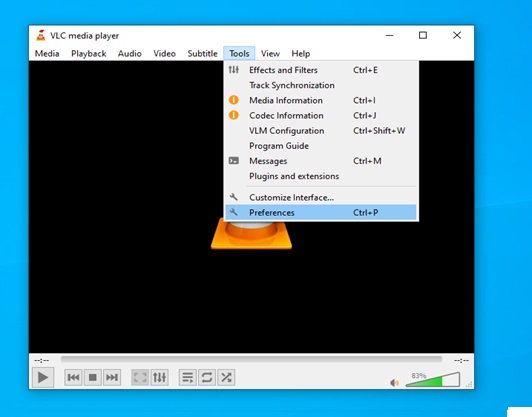Click the remaining time label
The width and height of the screenshot is (532, 417).
pos(461,360)
